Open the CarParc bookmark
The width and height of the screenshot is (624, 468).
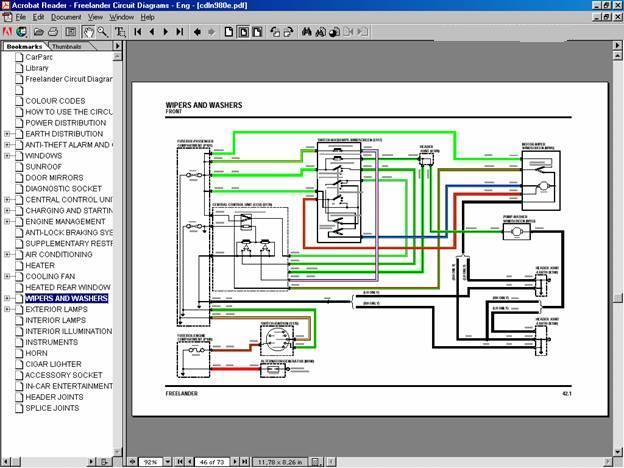39,57
